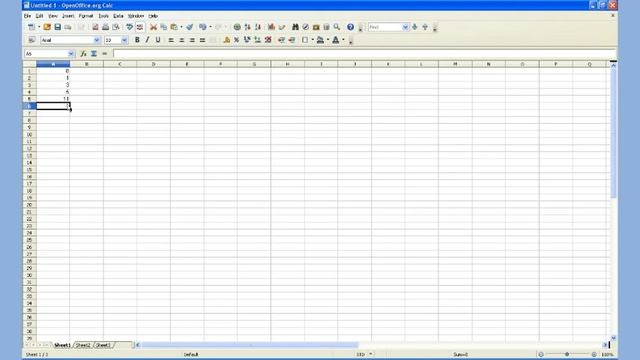Viewport: 640px width, 360px height.
Task: Open Find and Replace binoculars
Action: pyautogui.click(x=295, y=27)
